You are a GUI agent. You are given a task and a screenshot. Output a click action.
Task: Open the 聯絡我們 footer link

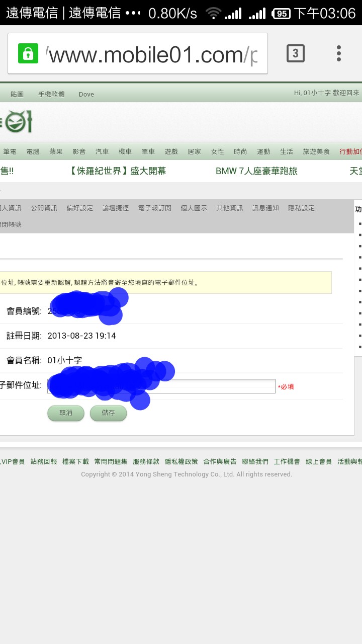(255, 461)
